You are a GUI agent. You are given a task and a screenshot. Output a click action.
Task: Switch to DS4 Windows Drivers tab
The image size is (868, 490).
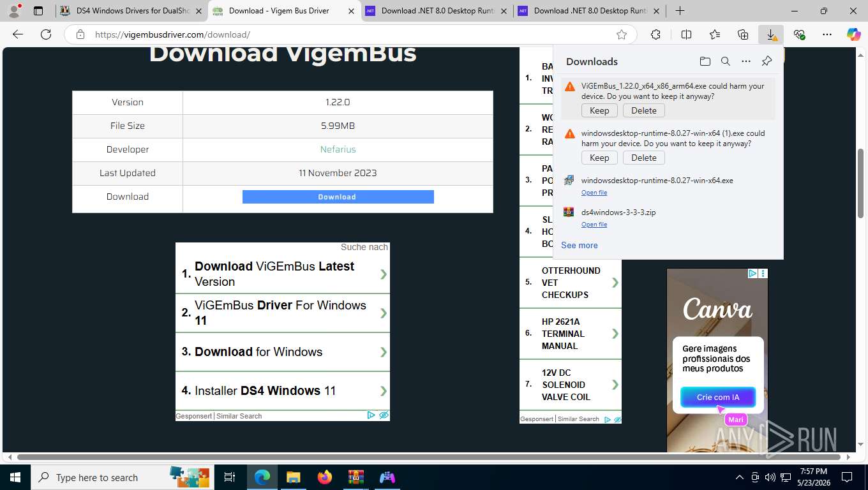pos(131,11)
